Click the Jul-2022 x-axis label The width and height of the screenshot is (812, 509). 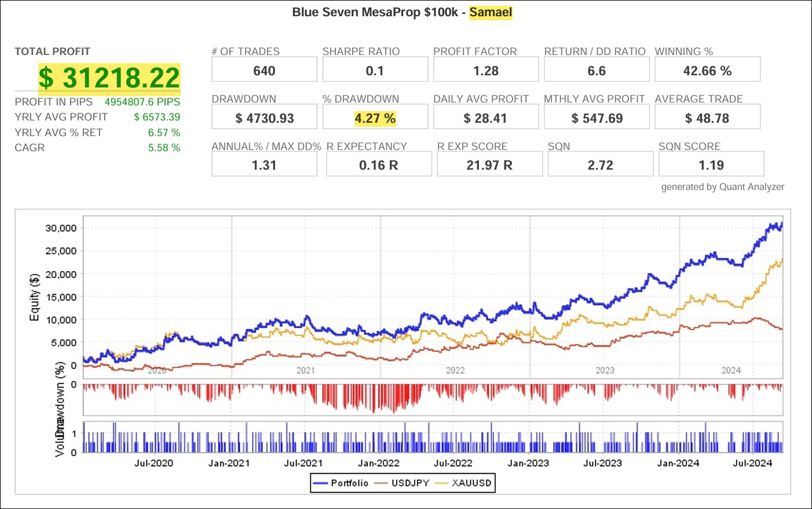[x=453, y=463]
